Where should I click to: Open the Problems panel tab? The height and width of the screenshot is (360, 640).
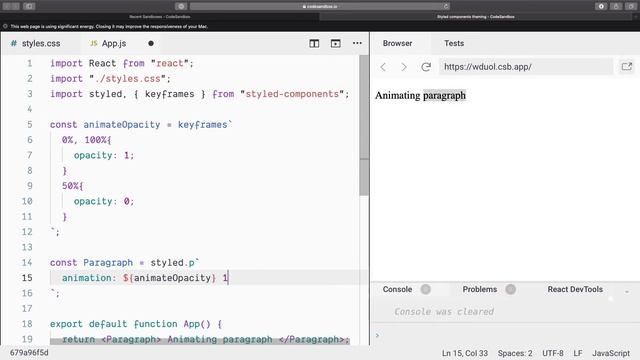[x=480, y=289]
